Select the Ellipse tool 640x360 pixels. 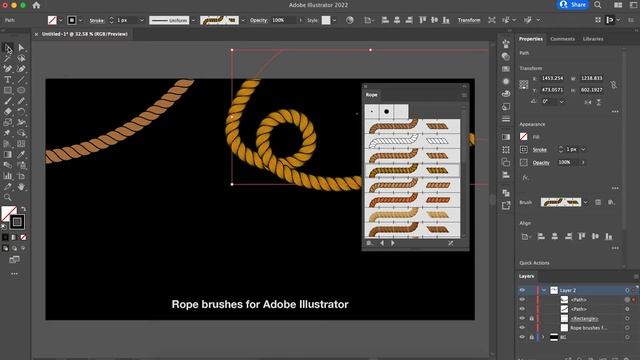click(x=21, y=90)
